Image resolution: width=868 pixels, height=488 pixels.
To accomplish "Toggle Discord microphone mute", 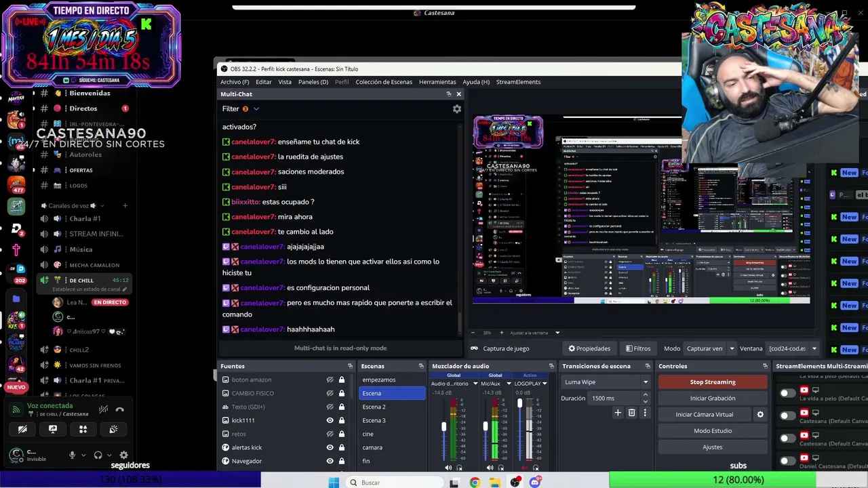I will [73, 455].
